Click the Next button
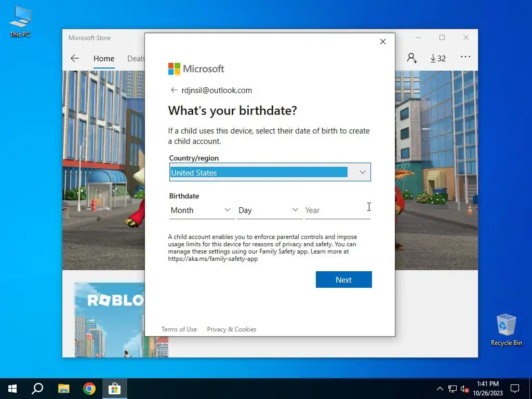 point(344,280)
